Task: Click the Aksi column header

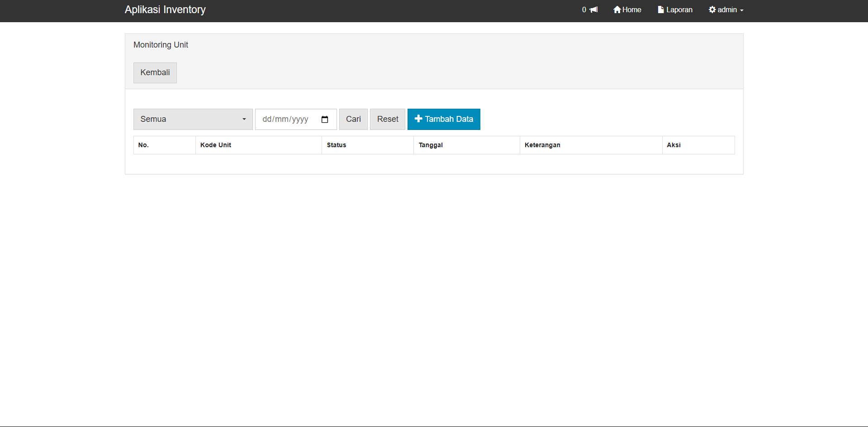Action: pyautogui.click(x=674, y=145)
